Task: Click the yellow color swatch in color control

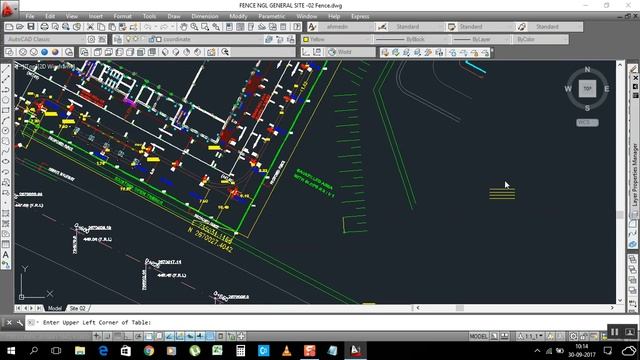Action: (306, 40)
